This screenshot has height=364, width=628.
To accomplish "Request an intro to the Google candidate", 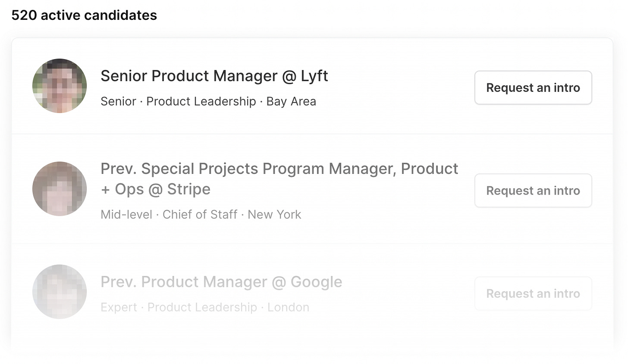I will [x=533, y=294].
